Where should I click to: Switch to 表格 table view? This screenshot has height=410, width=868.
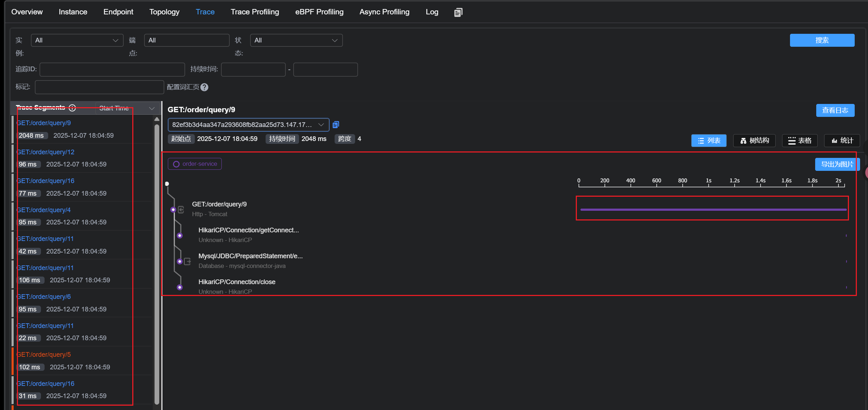(x=799, y=141)
